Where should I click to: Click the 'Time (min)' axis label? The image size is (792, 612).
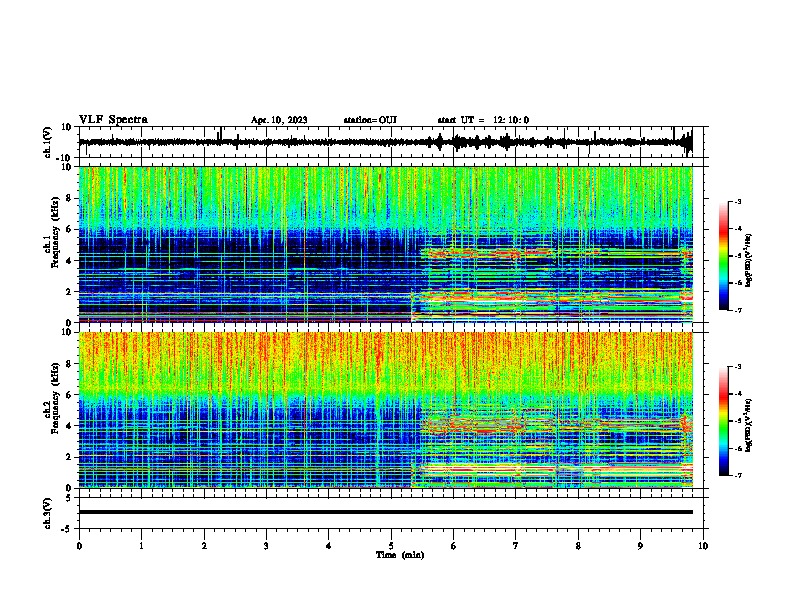[x=400, y=555]
